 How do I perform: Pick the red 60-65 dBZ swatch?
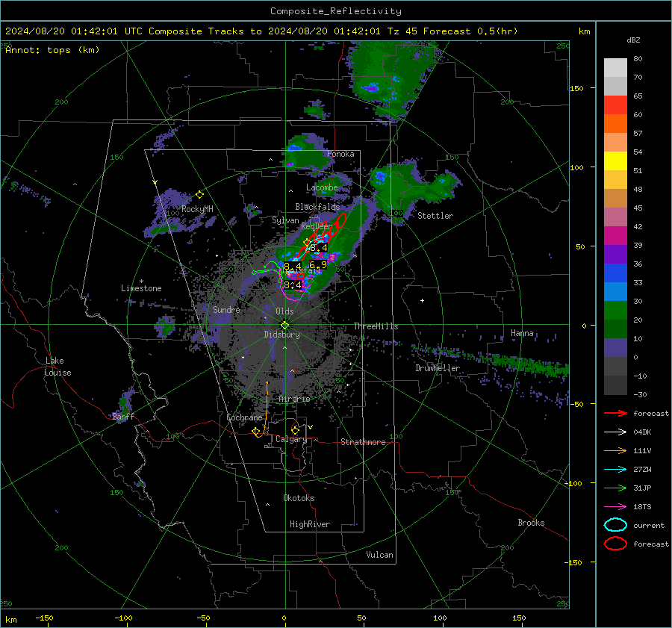tap(615, 105)
